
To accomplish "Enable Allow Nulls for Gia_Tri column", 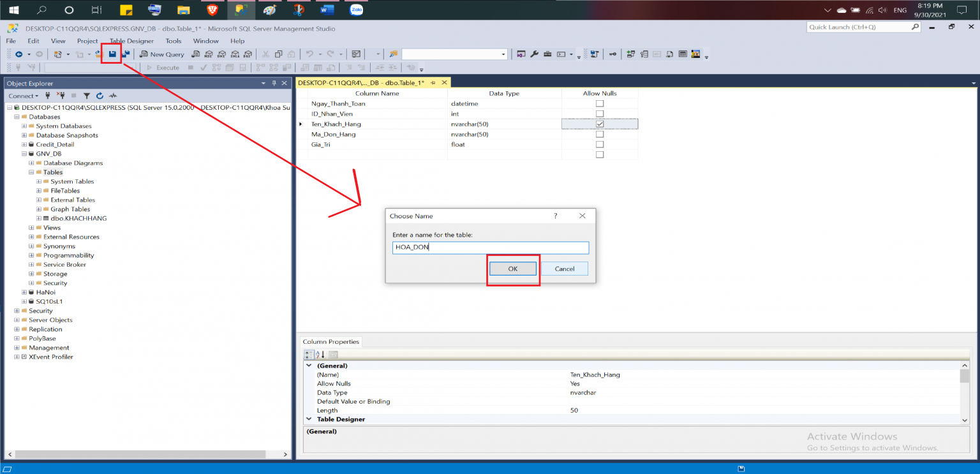I will tap(598, 144).
